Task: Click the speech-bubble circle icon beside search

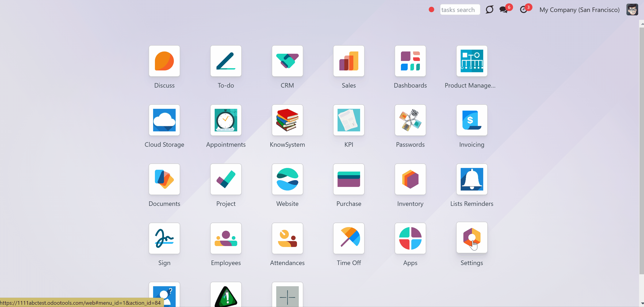Action: tap(489, 9)
